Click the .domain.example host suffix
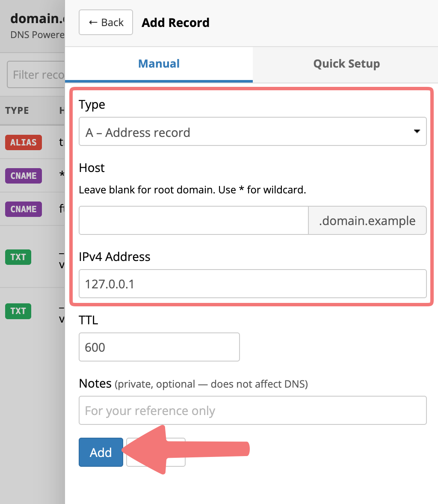 click(367, 221)
